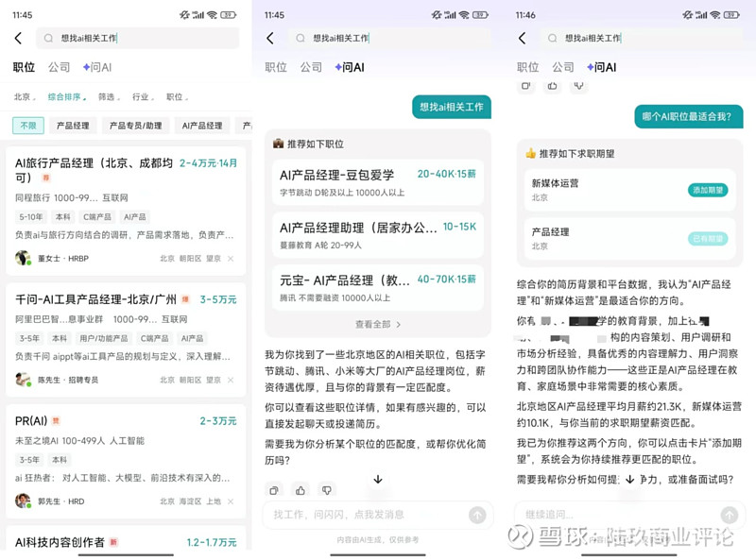Image resolution: width=756 pixels, height=560 pixels.
Task: Thumbs-down icon at top of right chat
Action: click(578, 86)
